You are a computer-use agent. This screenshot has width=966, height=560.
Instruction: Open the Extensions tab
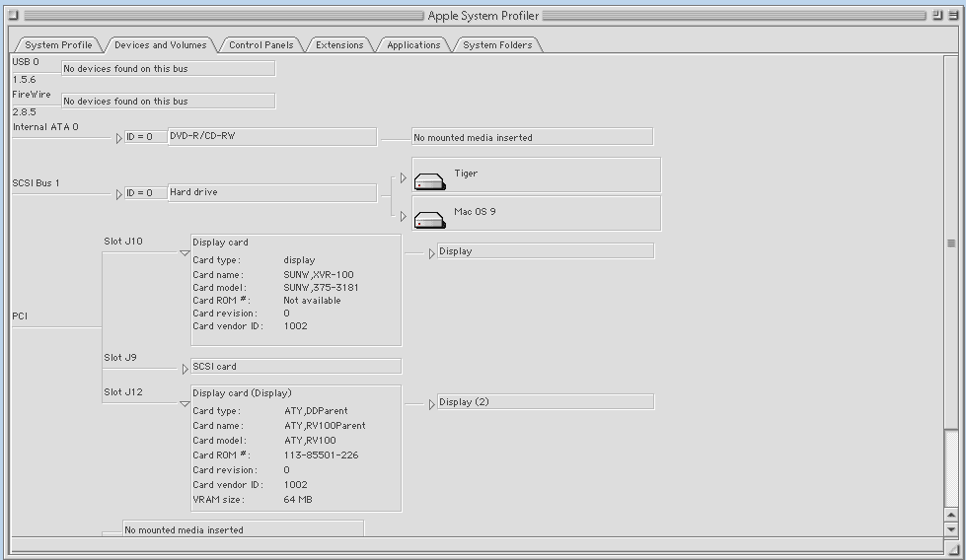(x=339, y=45)
